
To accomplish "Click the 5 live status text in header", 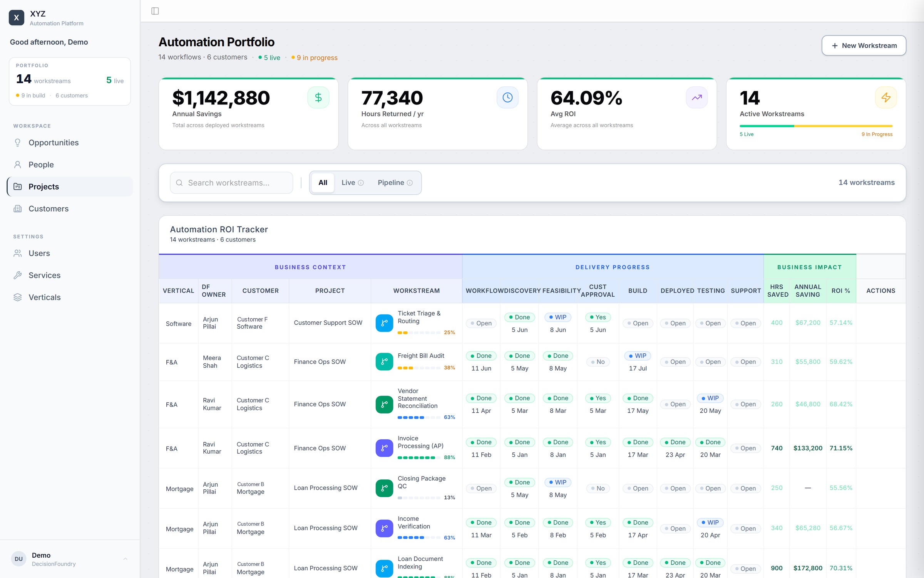I will [272, 58].
